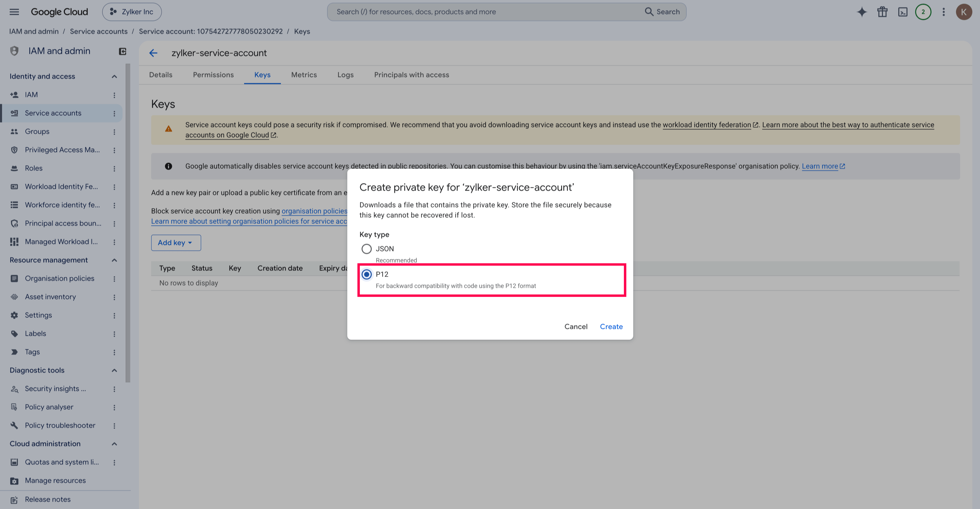
Task: Open the top bar three-dot settings menu
Action: (943, 12)
